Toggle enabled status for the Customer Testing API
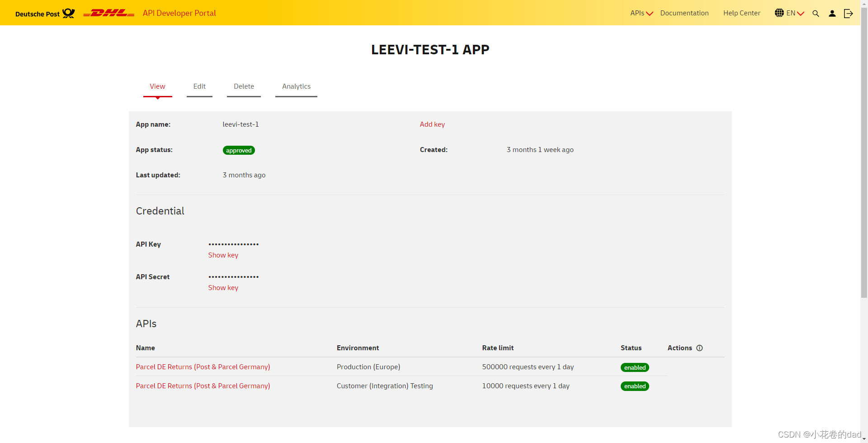This screenshot has width=868, height=443. tap(635, 386)
